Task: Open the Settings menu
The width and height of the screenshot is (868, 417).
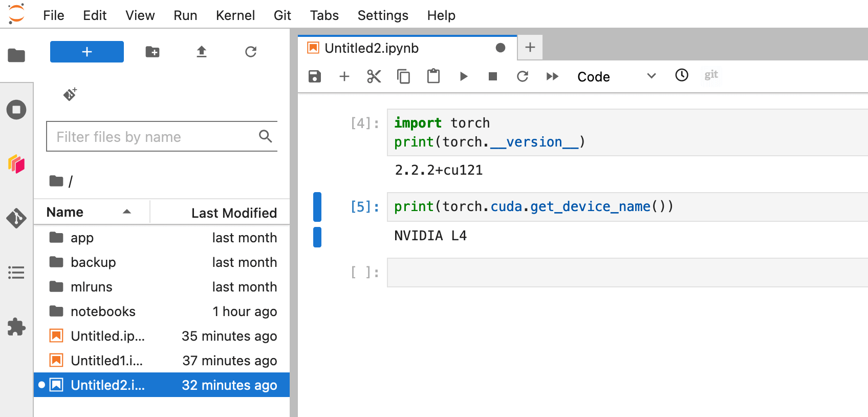Action: tap(383, 15)
